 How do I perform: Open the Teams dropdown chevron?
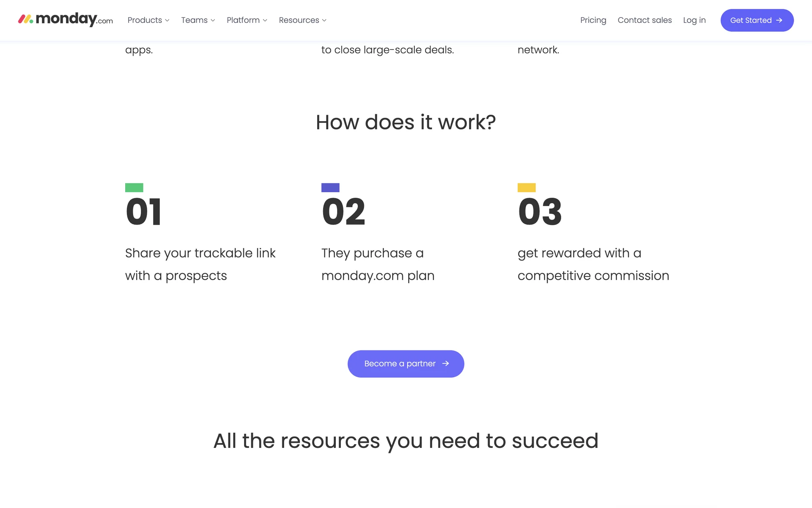[213, 20]
